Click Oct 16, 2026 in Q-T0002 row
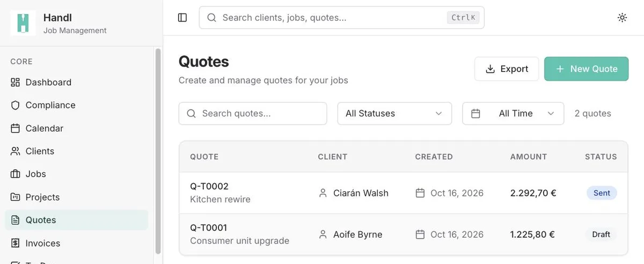The image size is (644, 264). 457,193
